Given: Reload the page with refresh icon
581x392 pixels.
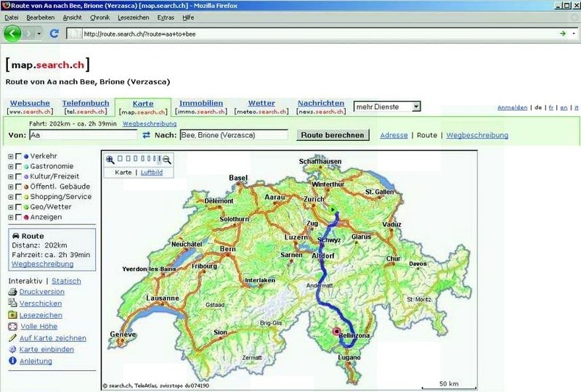Looking at the screenshot, I should coord(54,33).
